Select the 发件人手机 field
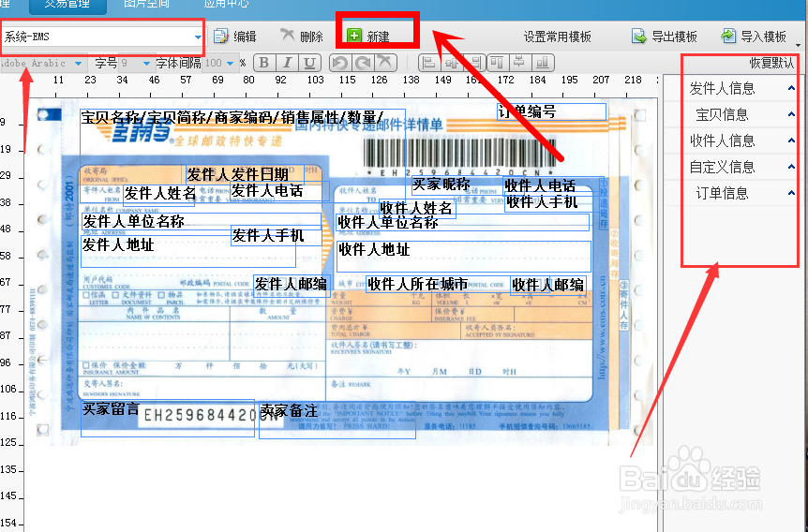Image resolution: width=808 pixels, height=532 pixels. pos(277,236)
